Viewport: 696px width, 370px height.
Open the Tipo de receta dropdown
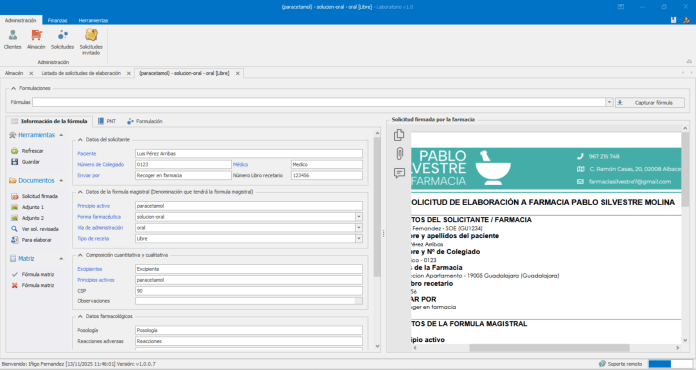click(x=359, y=239)
